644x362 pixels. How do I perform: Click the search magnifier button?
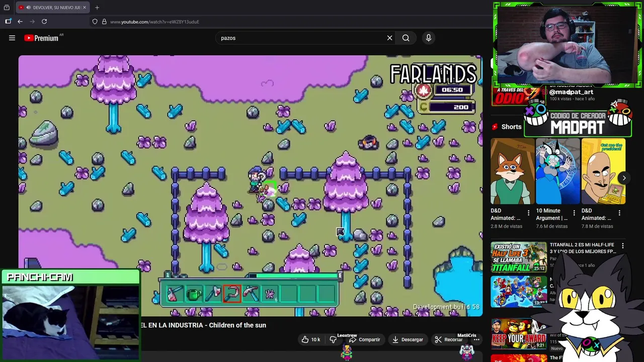[x=406, y=38]
